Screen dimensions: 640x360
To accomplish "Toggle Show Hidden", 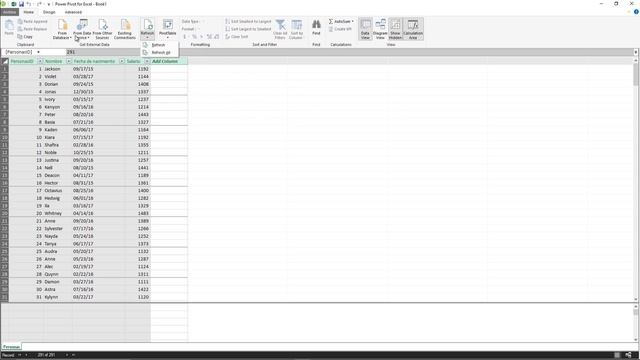I will (x=395, y=29).
